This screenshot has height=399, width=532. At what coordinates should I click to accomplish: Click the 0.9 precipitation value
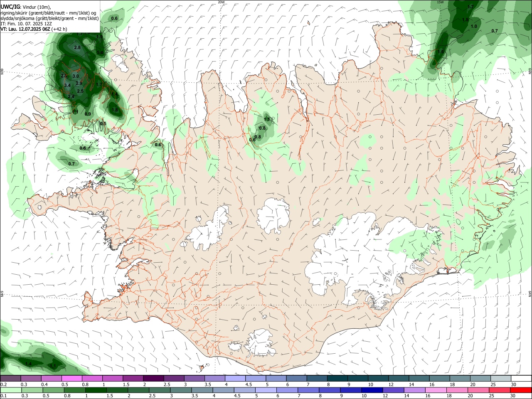88,114
